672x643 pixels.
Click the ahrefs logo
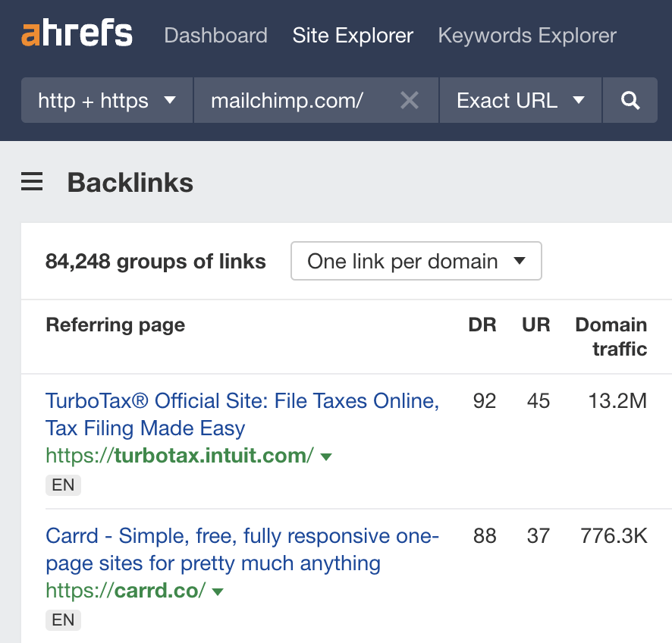tap(76, 33)
